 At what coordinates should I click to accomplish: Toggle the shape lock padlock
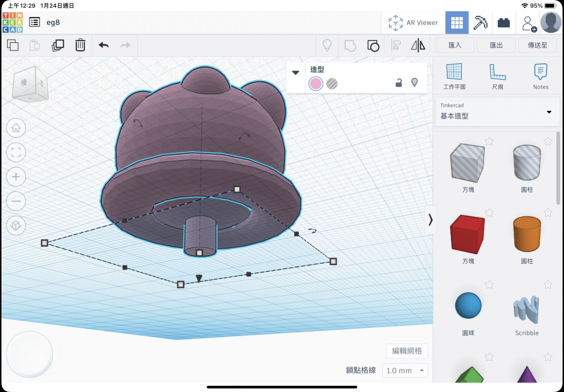point(399,83)
